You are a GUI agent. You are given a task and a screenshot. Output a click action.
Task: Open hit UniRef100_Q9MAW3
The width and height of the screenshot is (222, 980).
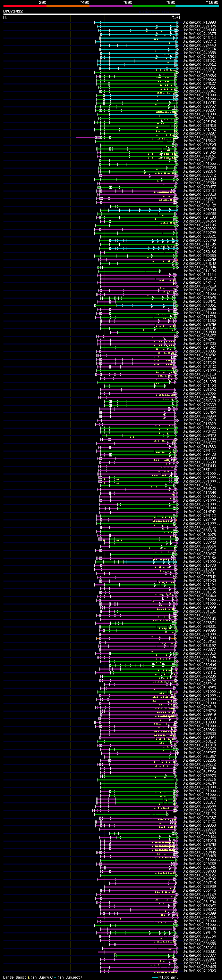point(199,30)
